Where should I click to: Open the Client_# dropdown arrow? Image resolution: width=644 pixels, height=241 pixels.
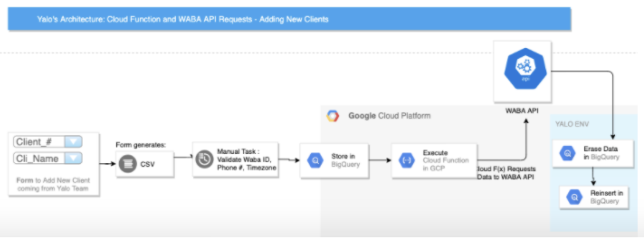tap(73, 141)
